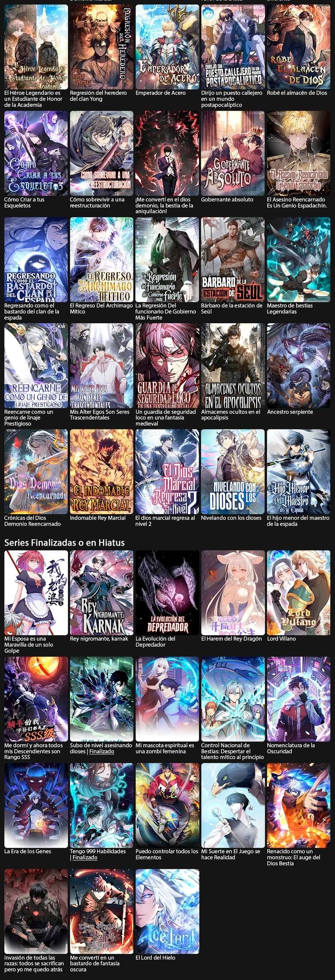The image size is (335, 980).
Task: Click the Robé el almacén de Dios title link
Action: point(297,93)
